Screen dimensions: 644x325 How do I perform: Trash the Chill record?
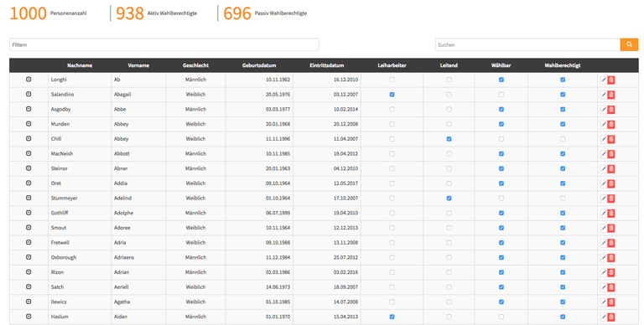pos(611,139)
